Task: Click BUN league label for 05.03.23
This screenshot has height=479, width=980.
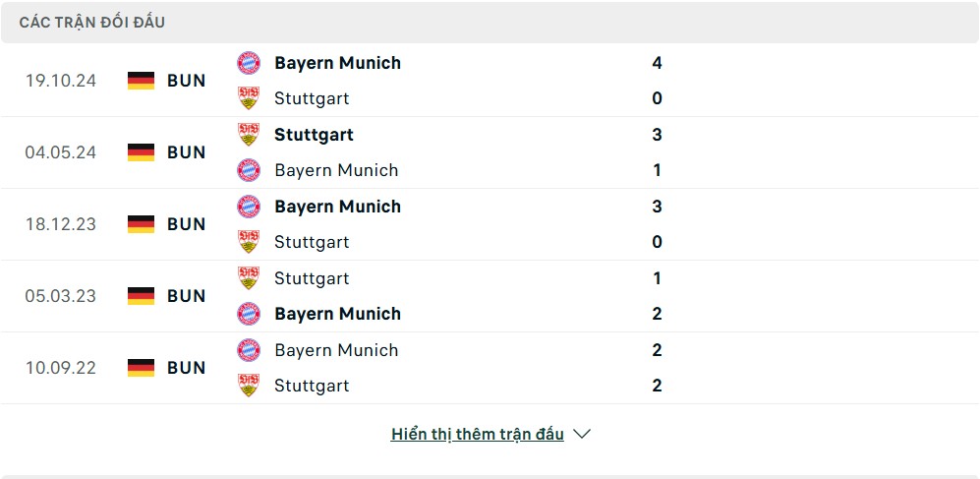Action: click(186, 296)
